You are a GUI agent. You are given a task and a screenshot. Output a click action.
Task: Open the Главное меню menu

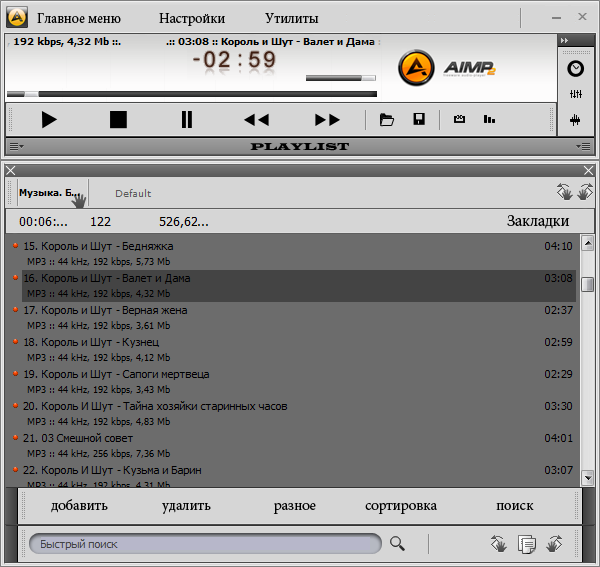79,18
